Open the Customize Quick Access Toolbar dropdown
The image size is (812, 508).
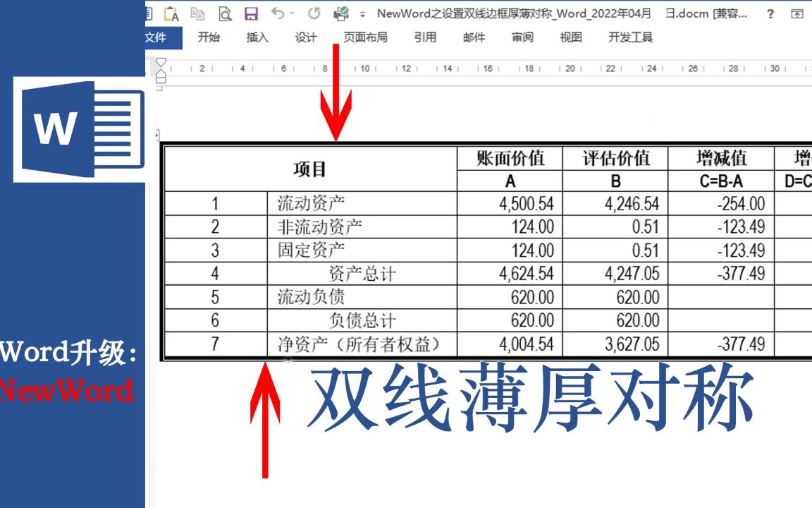point(362,14)
